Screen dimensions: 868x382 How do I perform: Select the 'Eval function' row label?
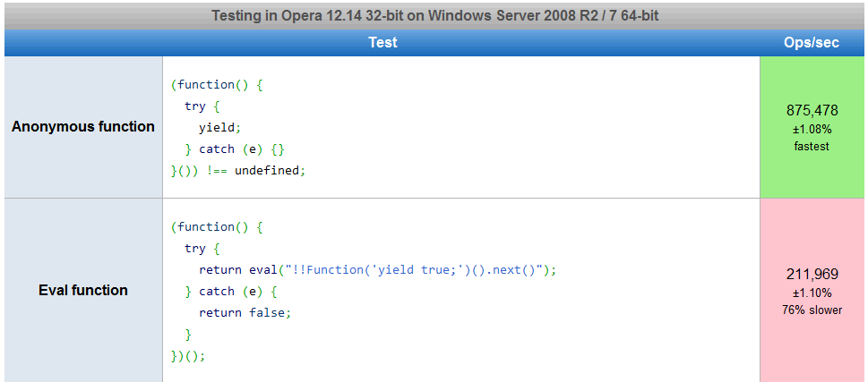click(83, 290)
